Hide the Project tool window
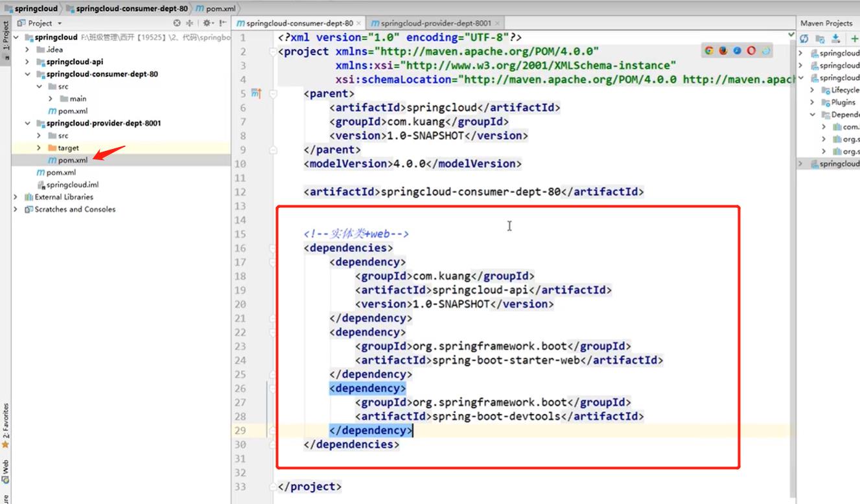860x504 pixels. 222,23
